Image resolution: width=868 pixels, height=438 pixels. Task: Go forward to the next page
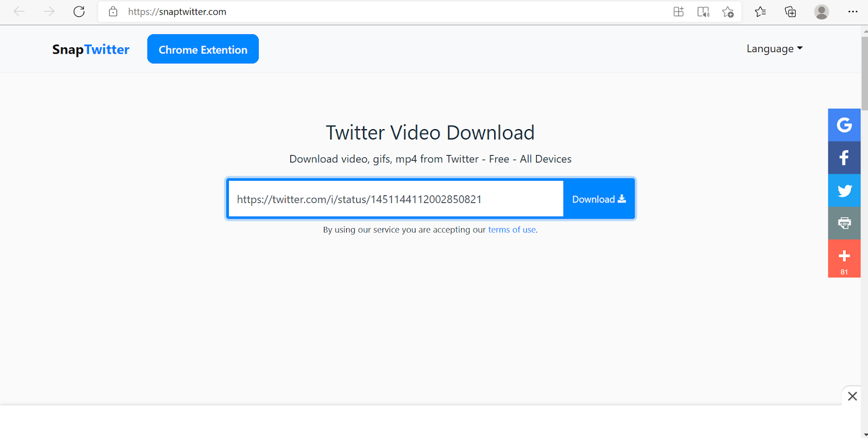point(49,11)
